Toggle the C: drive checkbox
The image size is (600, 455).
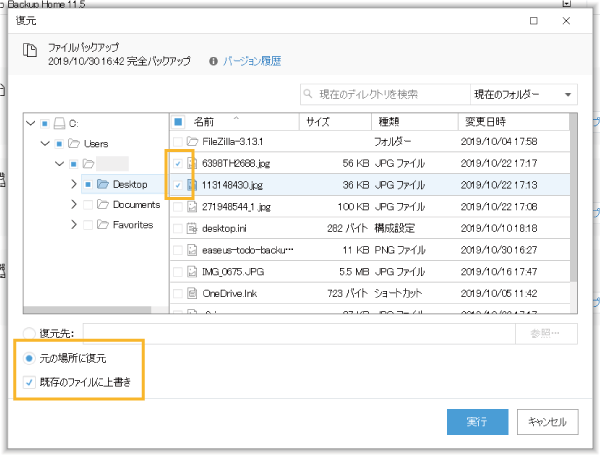[45, 124]
